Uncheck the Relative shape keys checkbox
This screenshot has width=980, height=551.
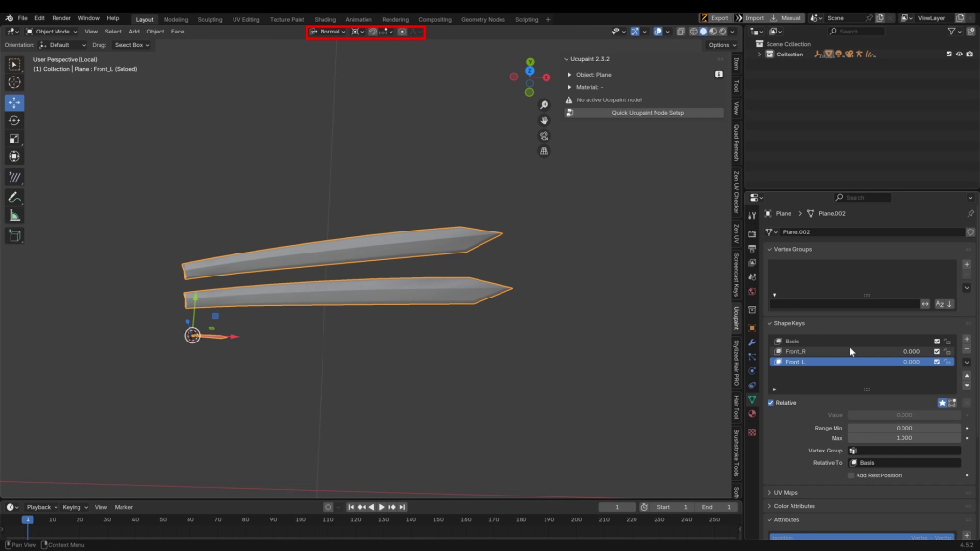click(771, 403)
